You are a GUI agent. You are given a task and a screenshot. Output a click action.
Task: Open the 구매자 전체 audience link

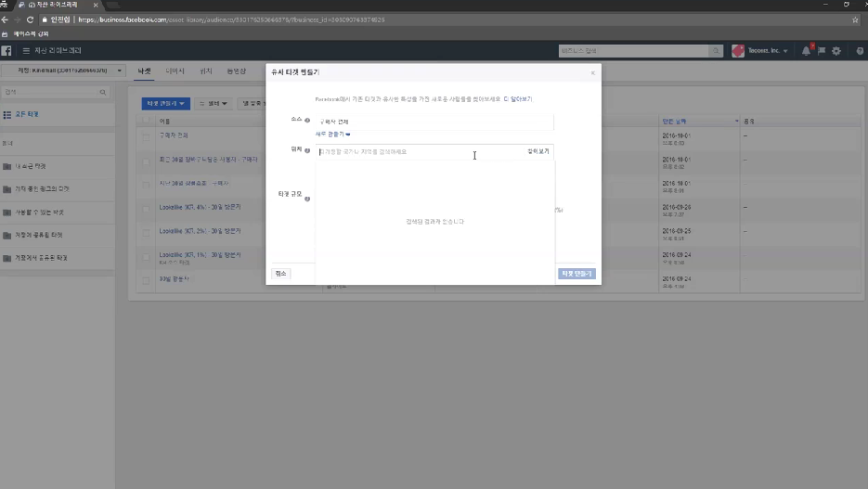(x=174, y=135)
